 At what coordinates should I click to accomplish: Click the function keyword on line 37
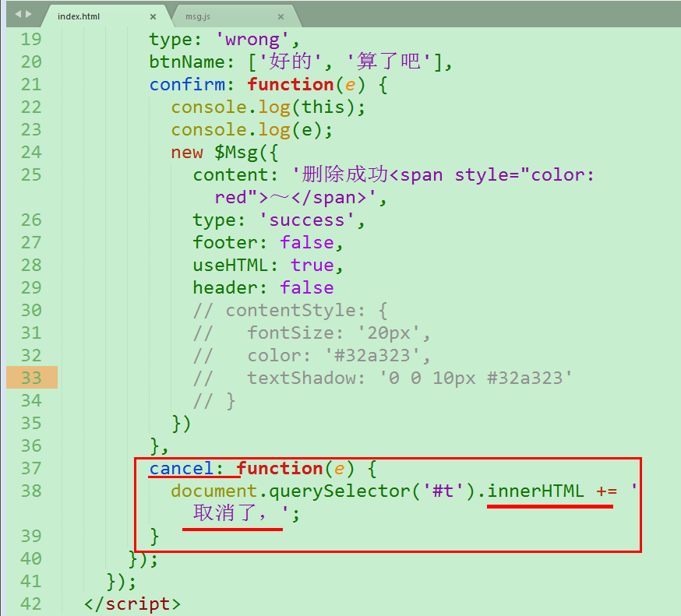coord(279,468)
